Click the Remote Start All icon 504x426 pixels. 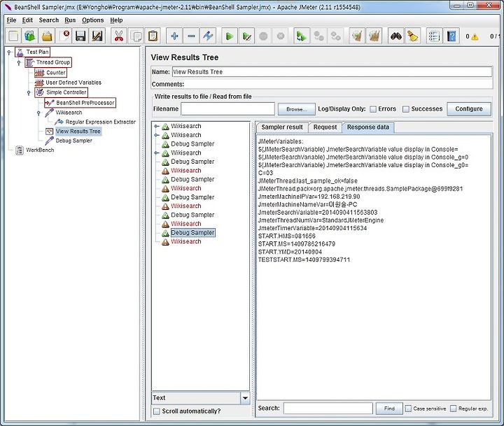tap(302, 36)
